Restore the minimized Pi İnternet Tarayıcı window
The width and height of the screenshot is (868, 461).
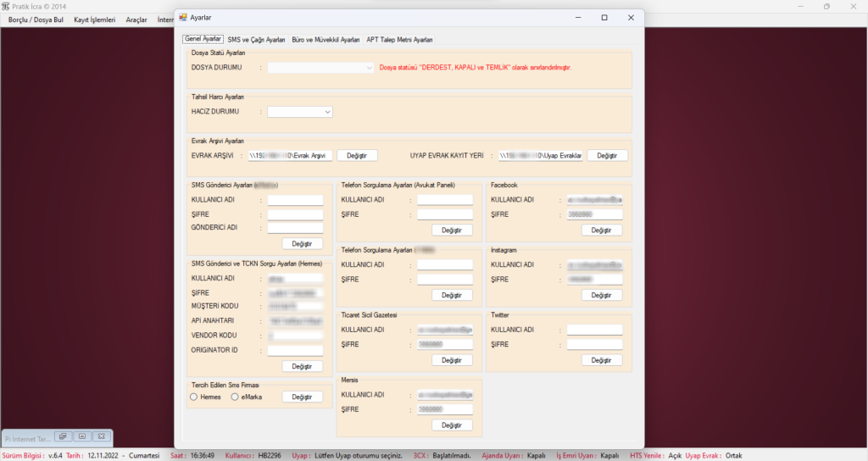[62, 436]
